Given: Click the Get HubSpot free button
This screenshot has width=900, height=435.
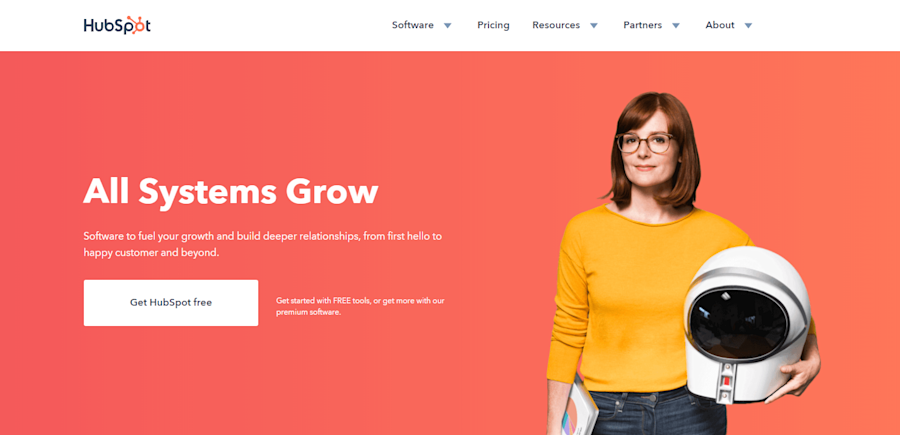Looking at the screenshot, I should (171, 303).
